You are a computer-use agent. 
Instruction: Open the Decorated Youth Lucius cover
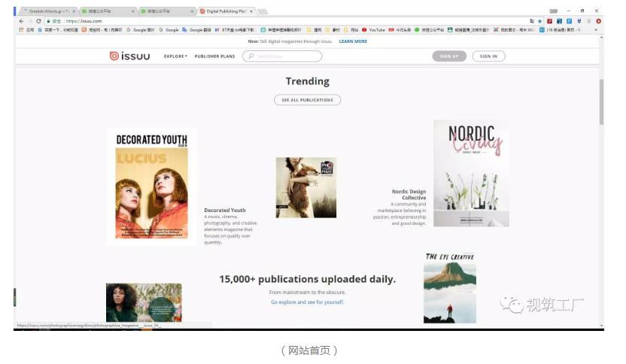coord(152,187)
